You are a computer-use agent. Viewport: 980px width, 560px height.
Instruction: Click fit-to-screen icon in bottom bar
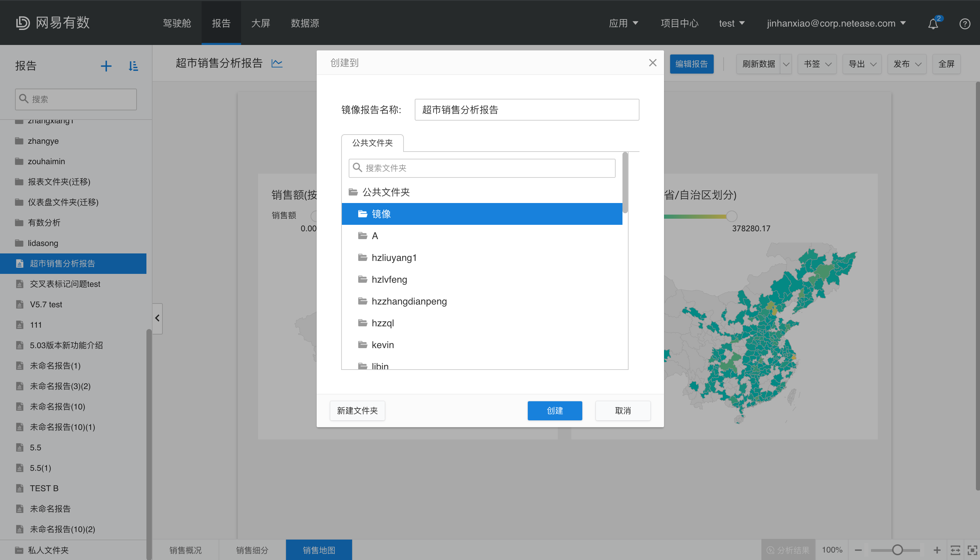[972, 550]
